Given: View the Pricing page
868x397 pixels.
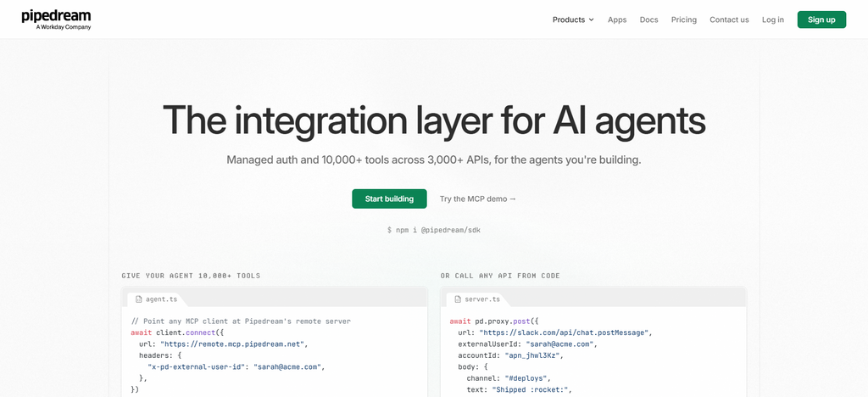Looking at the screenshot, I should click(684, 20).
